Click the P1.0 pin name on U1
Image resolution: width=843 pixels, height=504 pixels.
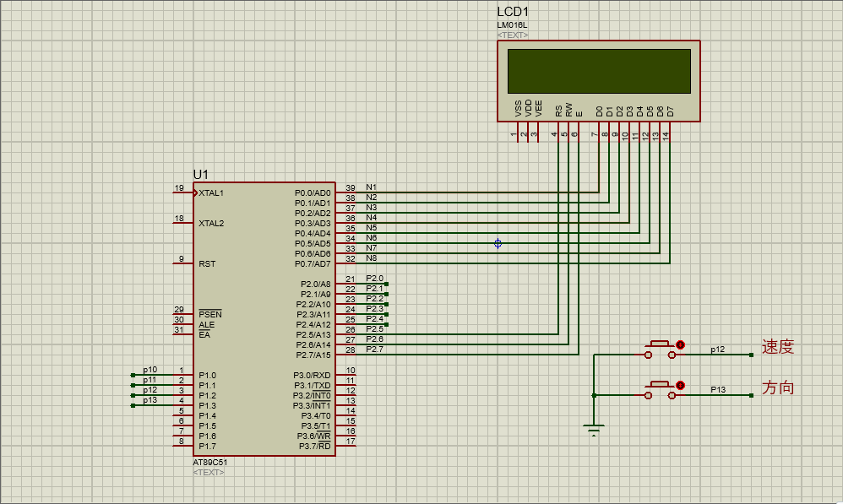tap(208, 375)
